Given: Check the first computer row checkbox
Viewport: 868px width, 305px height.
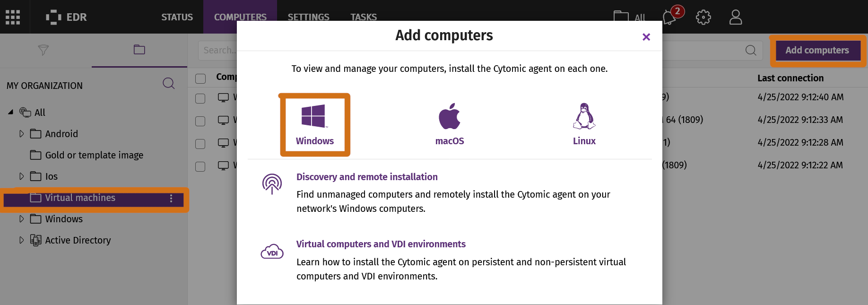Looking at the screenshot, I should [200, 98].
